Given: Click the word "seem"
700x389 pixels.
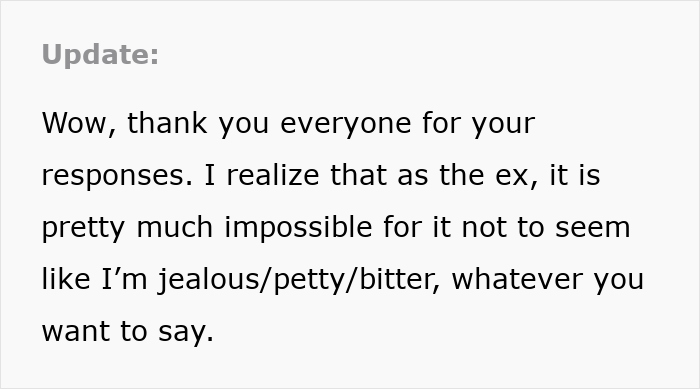Looking at the screenshot, I should tap(592, 229).
